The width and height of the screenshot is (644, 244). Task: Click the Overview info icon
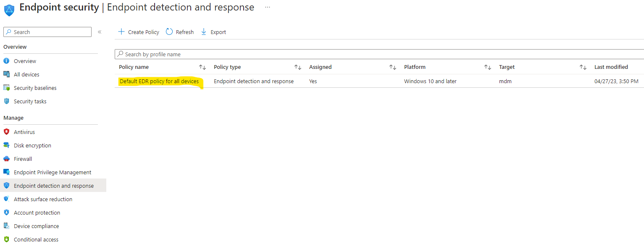click(6, 61)
